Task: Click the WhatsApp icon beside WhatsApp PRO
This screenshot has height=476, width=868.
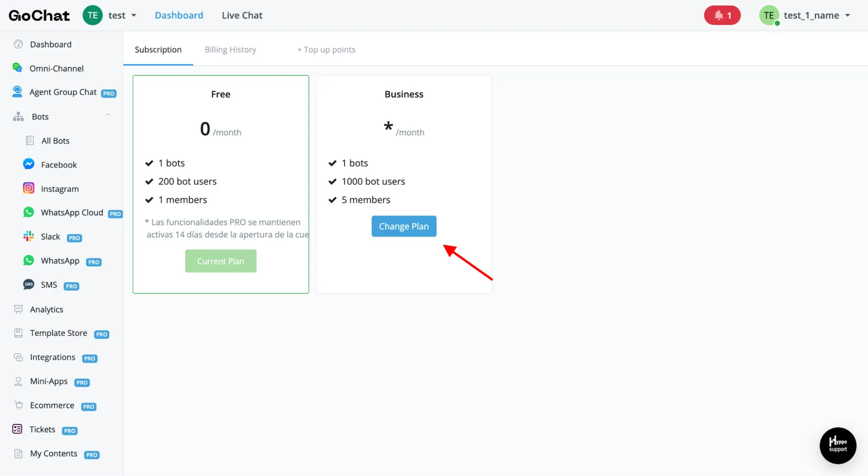Action: coord(29,260)
